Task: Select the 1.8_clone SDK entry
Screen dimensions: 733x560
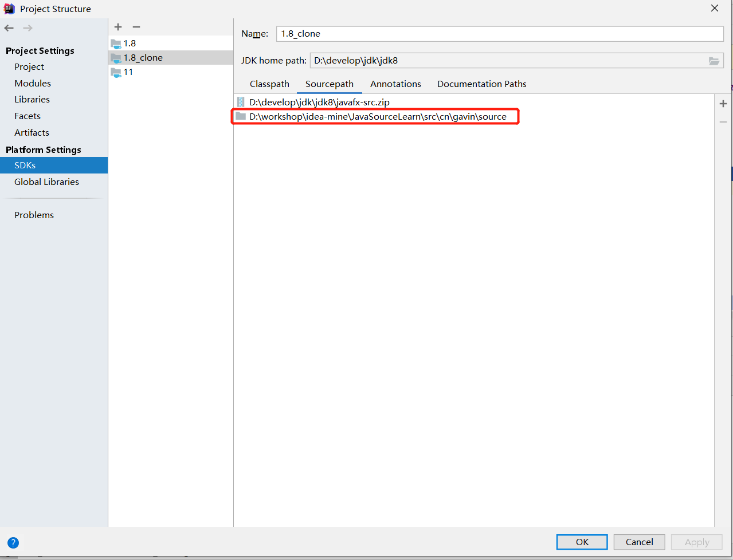Action: point(143,58)
